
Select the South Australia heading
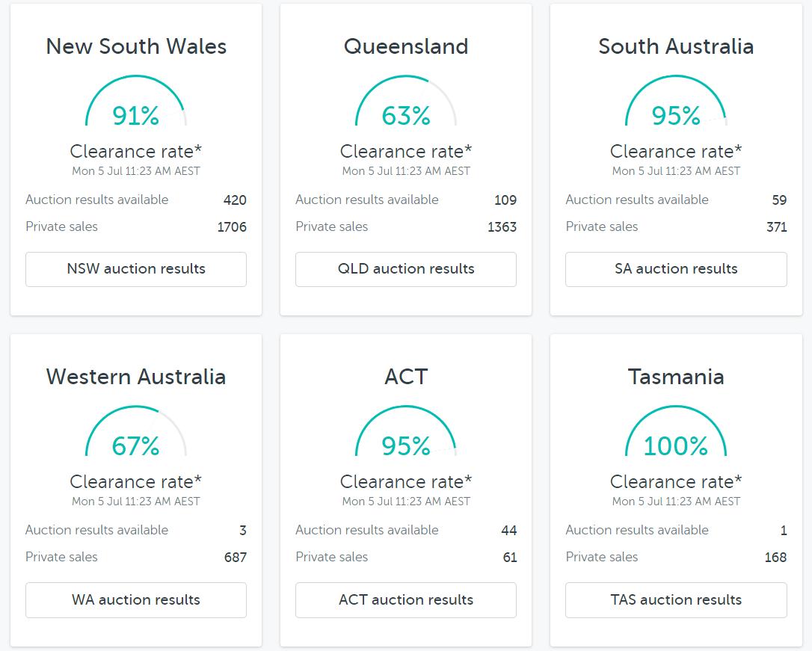click(676, 46)
